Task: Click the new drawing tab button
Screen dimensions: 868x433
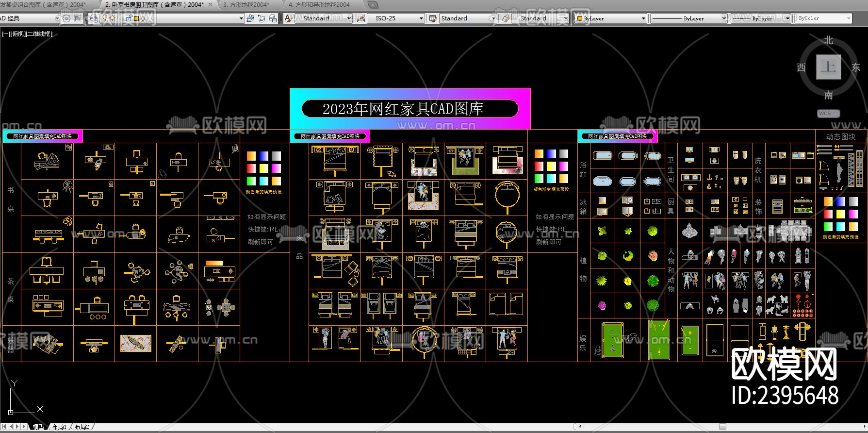Action: 373,5
